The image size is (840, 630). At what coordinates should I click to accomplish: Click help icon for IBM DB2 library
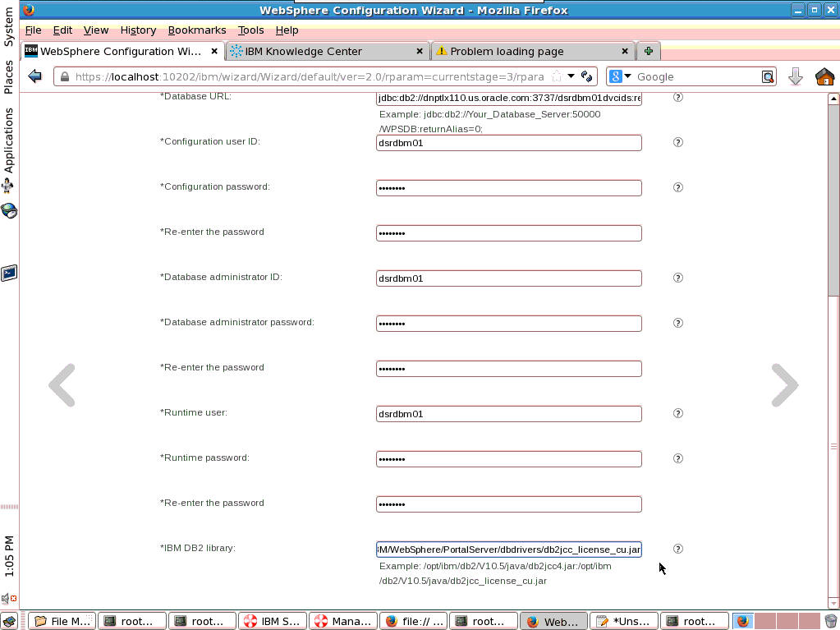(x=677, y=549)
